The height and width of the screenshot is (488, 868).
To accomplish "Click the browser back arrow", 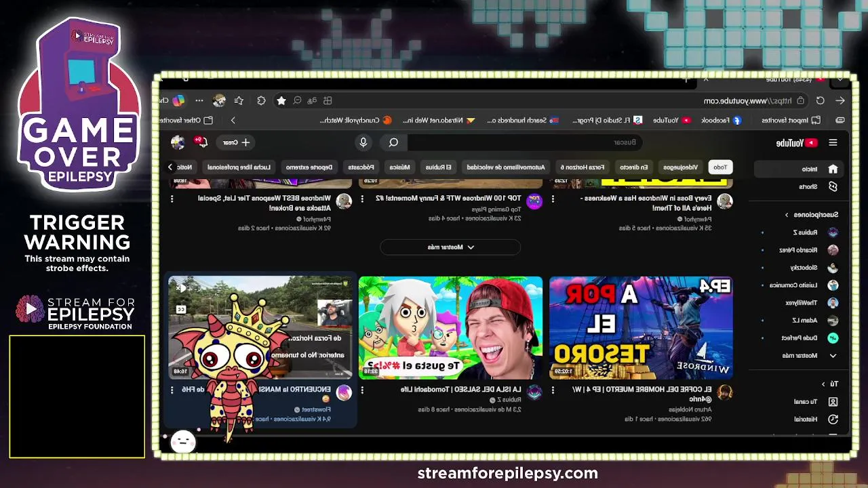I will coord(840,100).
